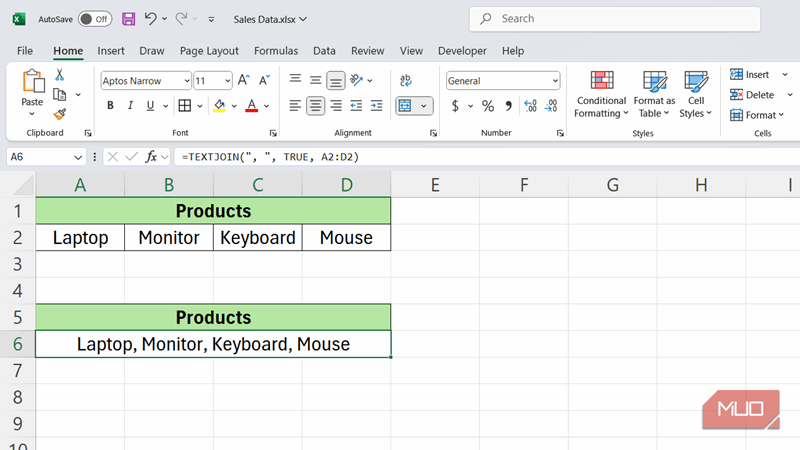Open Conditional Formatting
The height and width of the screenshot is (450, 800).
[601, 95]
